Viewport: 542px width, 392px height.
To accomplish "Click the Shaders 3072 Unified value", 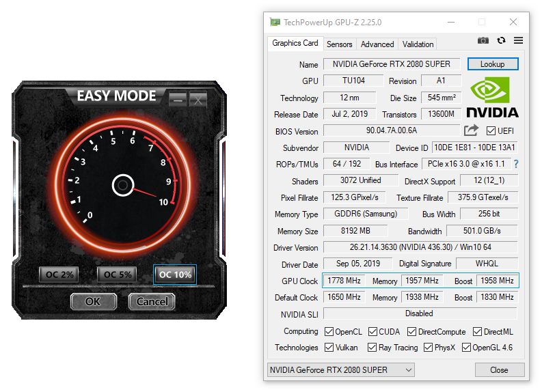I will point(360,180).
